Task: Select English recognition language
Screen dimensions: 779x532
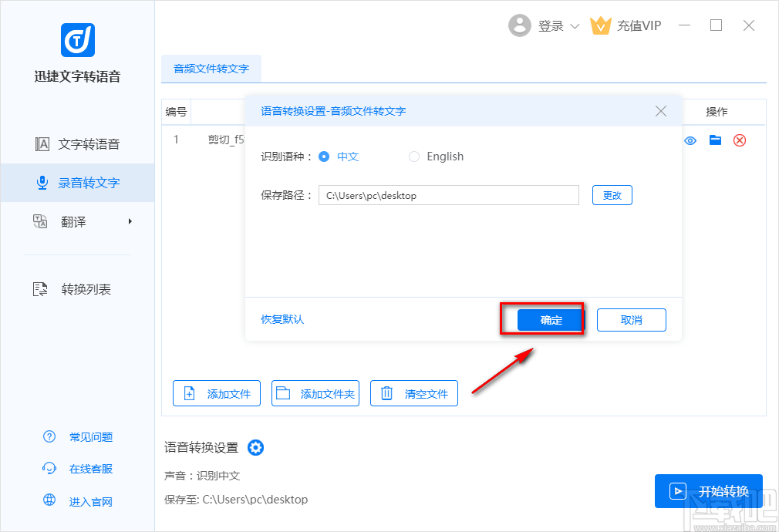Action: coord(413,156)
